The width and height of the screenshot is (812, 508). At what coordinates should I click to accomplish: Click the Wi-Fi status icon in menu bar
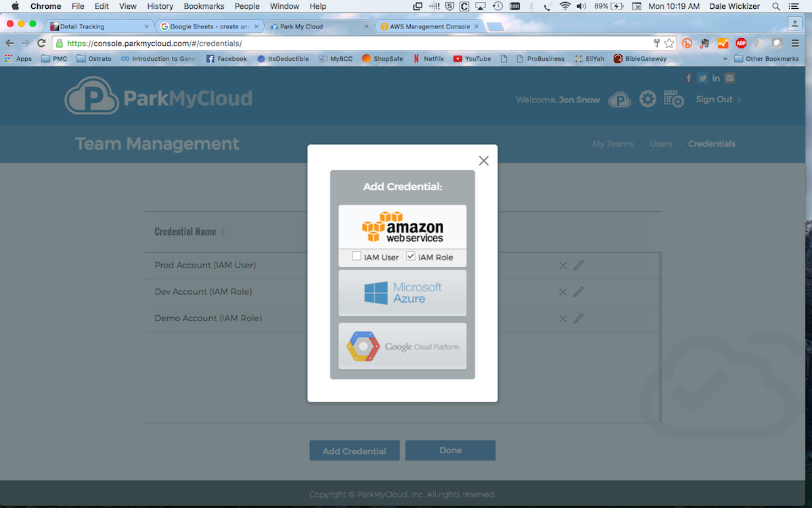565,6
